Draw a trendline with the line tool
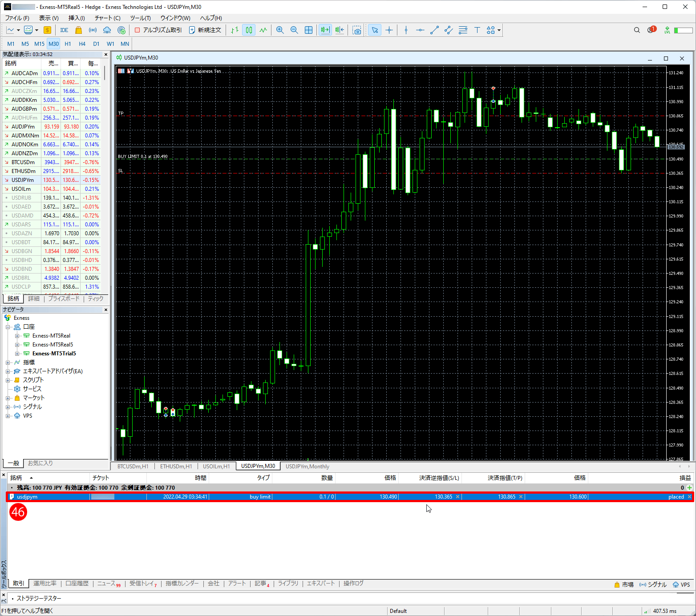The width and height of the screenshot is (696, 616). [x=434, y=30]
